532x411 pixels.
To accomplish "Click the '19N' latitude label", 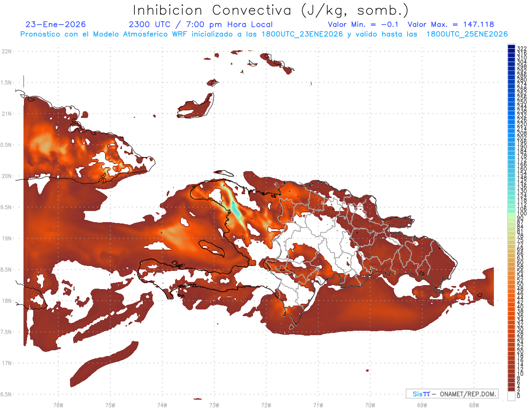I will [x=7, y=238].
